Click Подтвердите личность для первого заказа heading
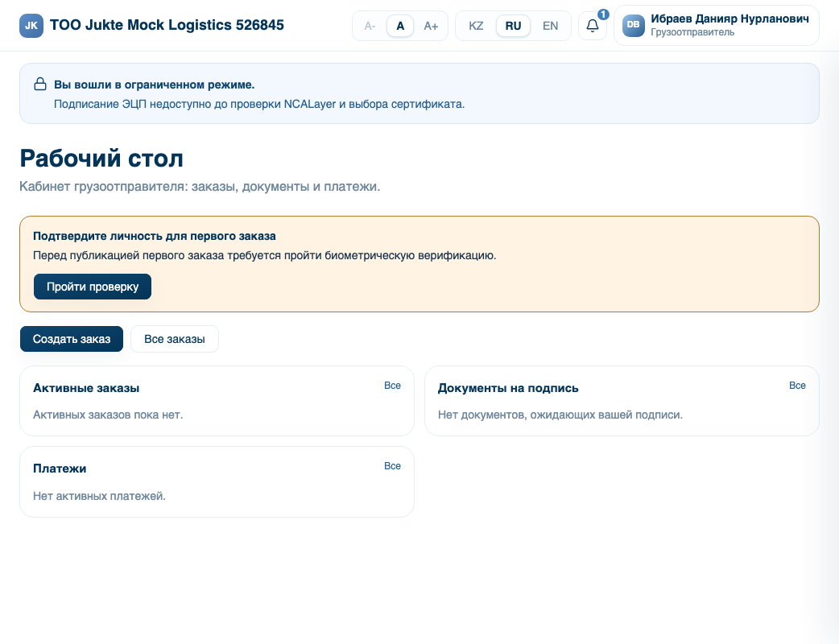Screen dimensions: 839x644 155,236
